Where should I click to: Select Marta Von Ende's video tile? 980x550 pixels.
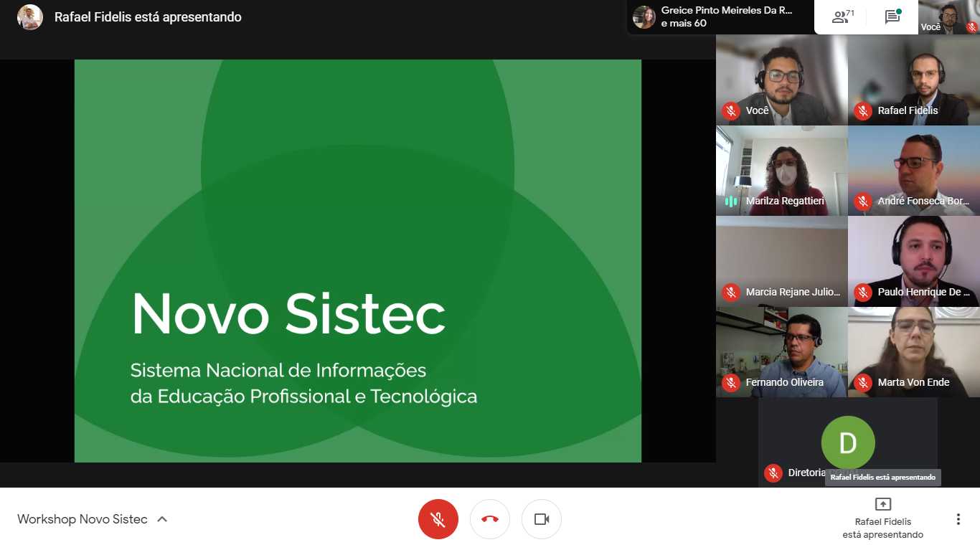click(914, 352)
